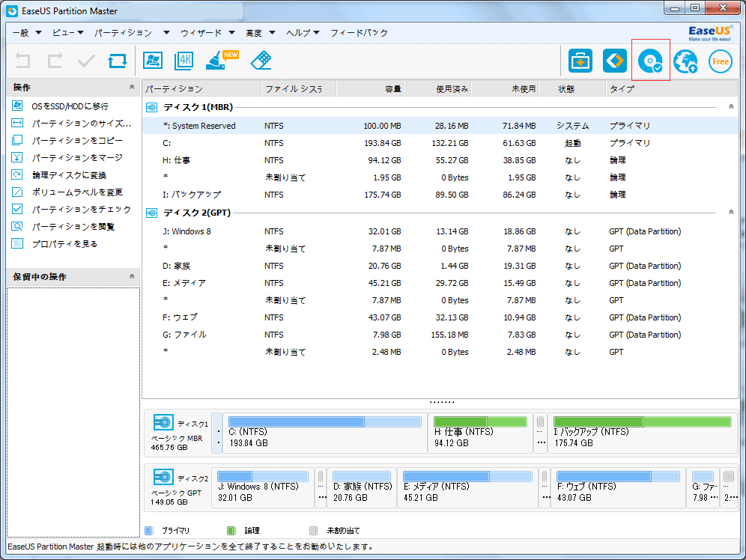Click the orange Free badge
Screen dimensions: 746x560
click(721, 61)
